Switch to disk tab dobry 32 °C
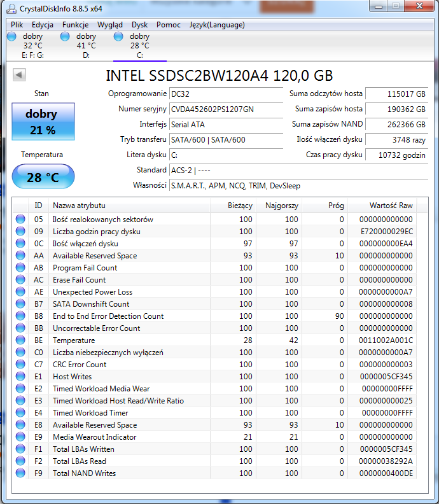Image resolution: width=439 pixels, height=504 pixels. [x=33, y=45]
